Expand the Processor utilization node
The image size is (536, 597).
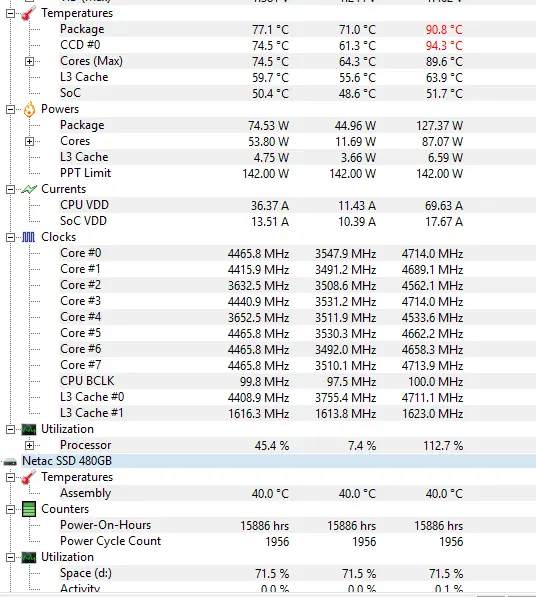tap(29, 445)
